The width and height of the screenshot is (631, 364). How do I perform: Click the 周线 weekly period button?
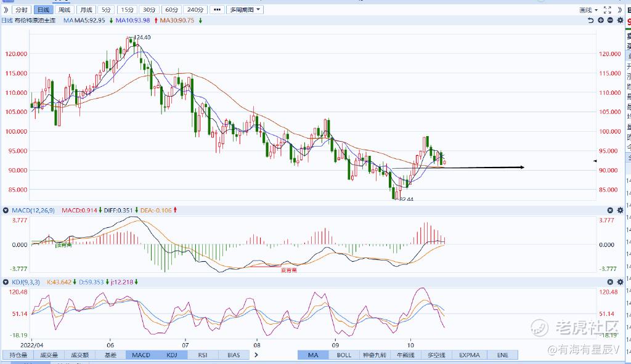click(64, 10)
